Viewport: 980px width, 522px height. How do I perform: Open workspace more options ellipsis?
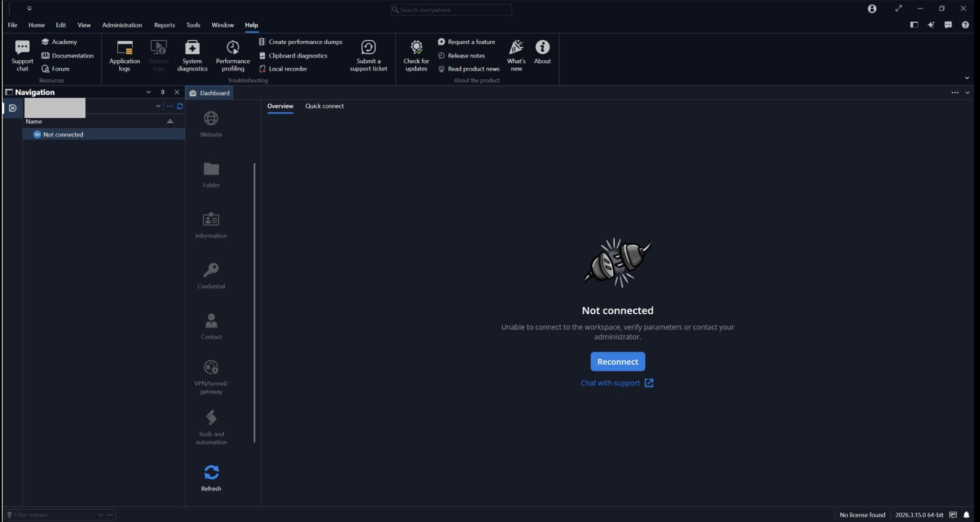pyautogui.click(x=170, y=106)
